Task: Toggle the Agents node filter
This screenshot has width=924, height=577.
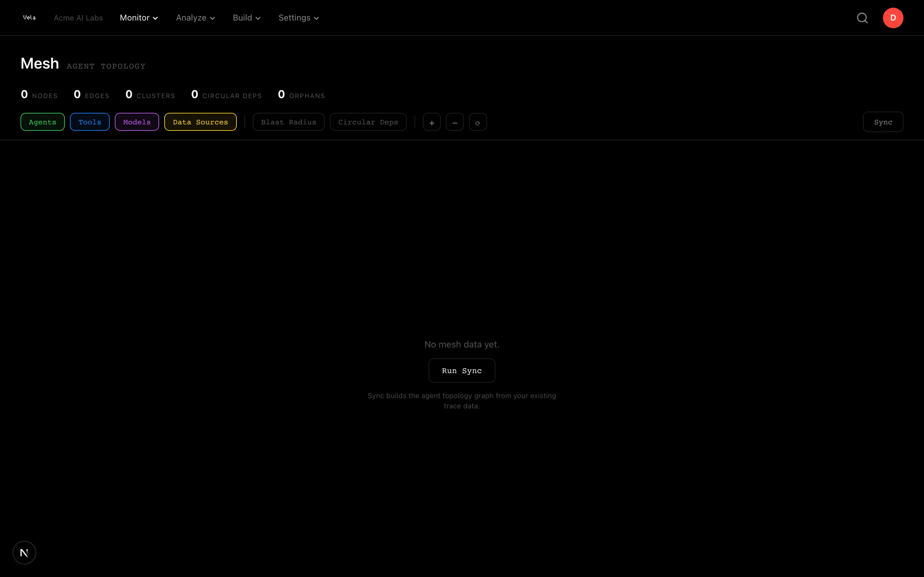Action: coord(42,122)
